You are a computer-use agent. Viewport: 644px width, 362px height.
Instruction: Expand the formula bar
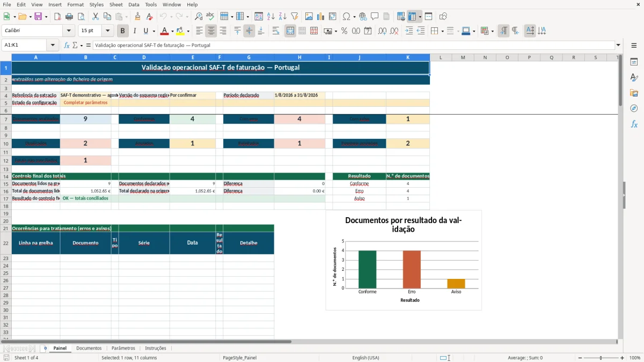point(618,45)
